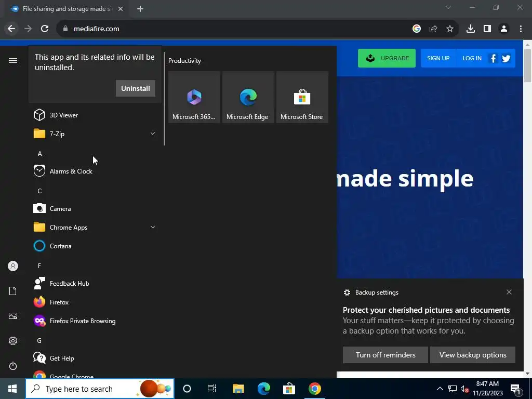This screenshot has width=532, height=399.
Task: Bookmark this tab with the star
Action: [x=450, y=29]
